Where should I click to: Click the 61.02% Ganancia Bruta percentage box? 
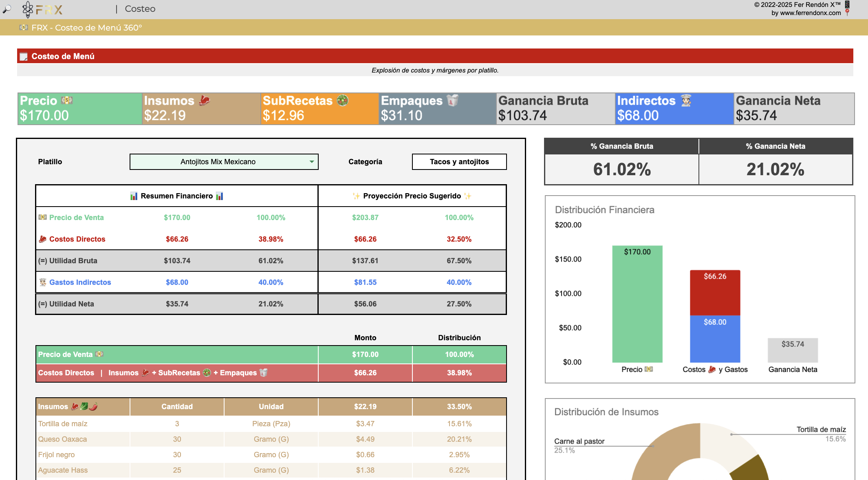click(x=622, y=169)
